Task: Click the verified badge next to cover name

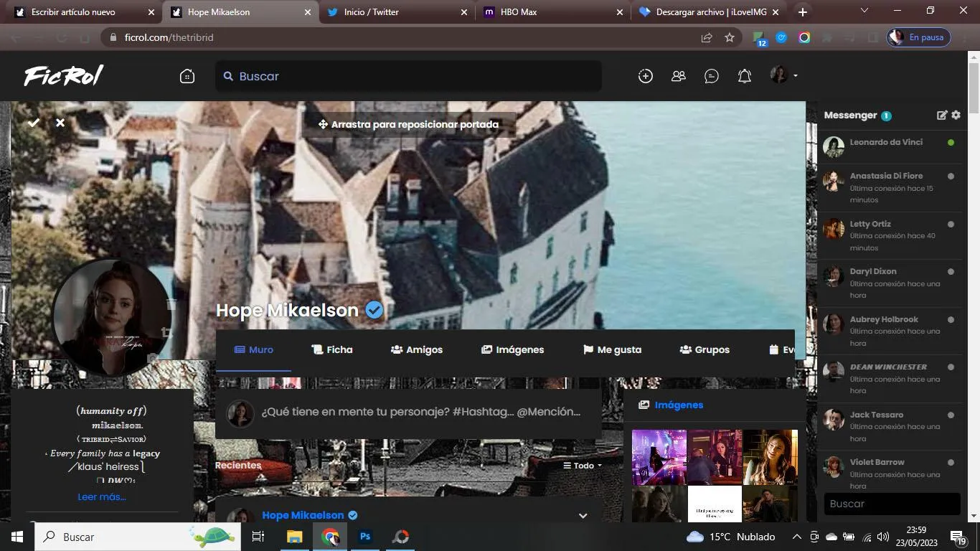Action: pyautogui.click(x=374, y=310)
